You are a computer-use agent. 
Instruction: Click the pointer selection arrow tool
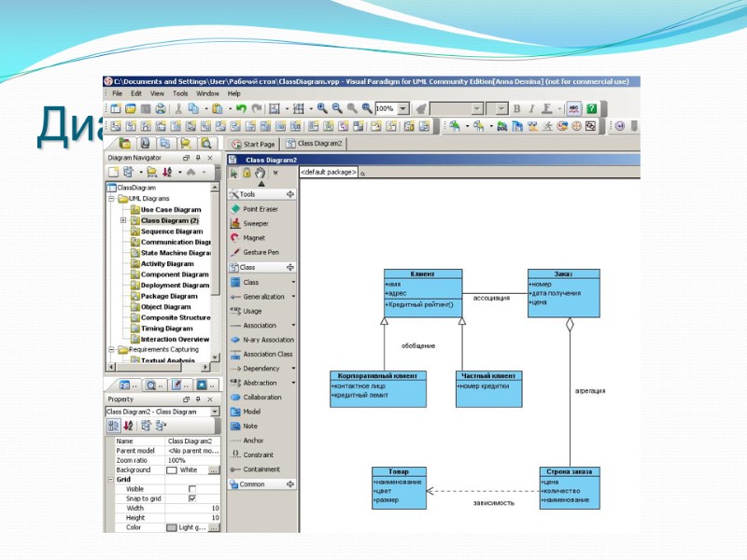[x=234, y=173]
